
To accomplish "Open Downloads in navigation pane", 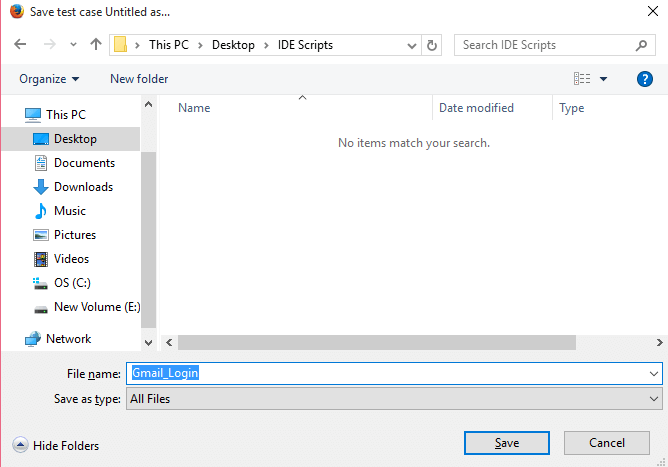I will click(x=84, y=187).
